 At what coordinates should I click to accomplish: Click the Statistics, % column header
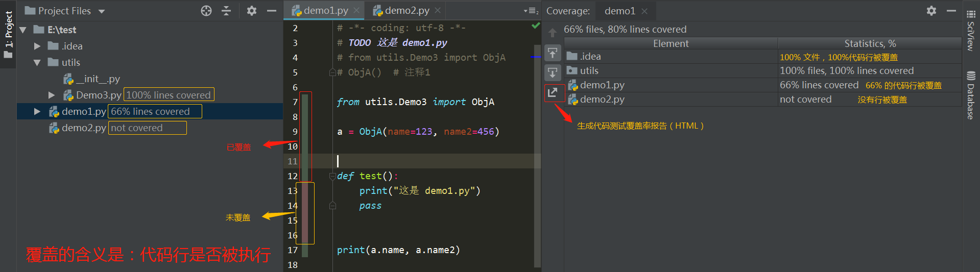870,43
